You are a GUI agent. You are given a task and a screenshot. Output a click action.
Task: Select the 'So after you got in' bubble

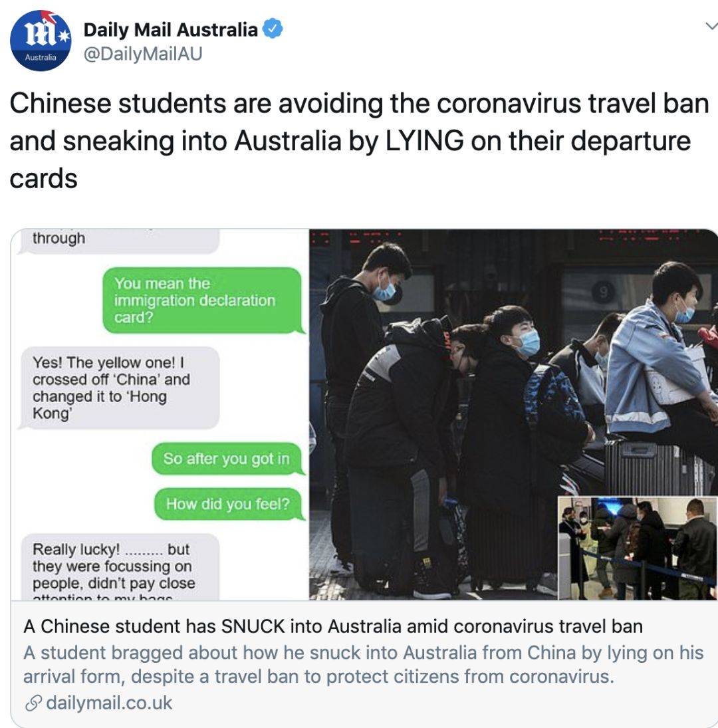[227, 459]
